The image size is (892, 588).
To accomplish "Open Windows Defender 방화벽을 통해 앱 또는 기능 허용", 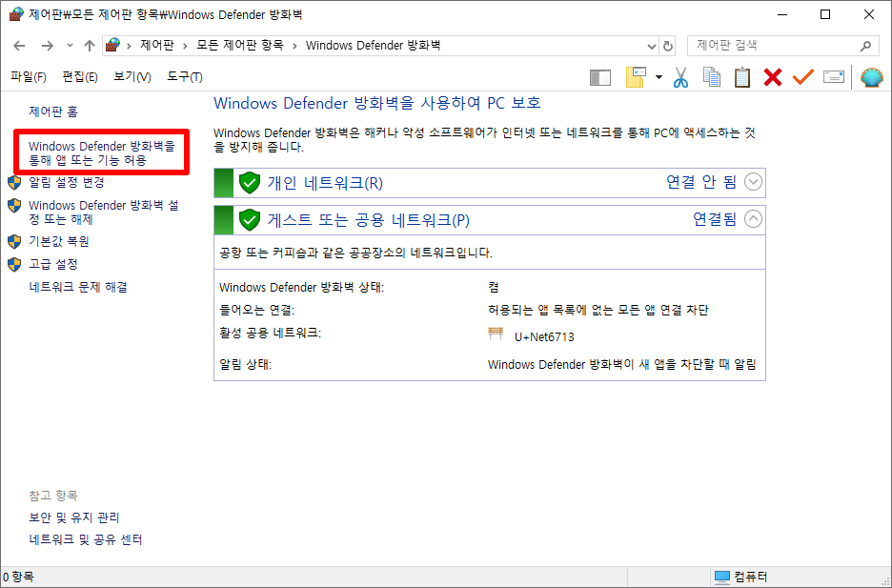I will tap(102, 153).
